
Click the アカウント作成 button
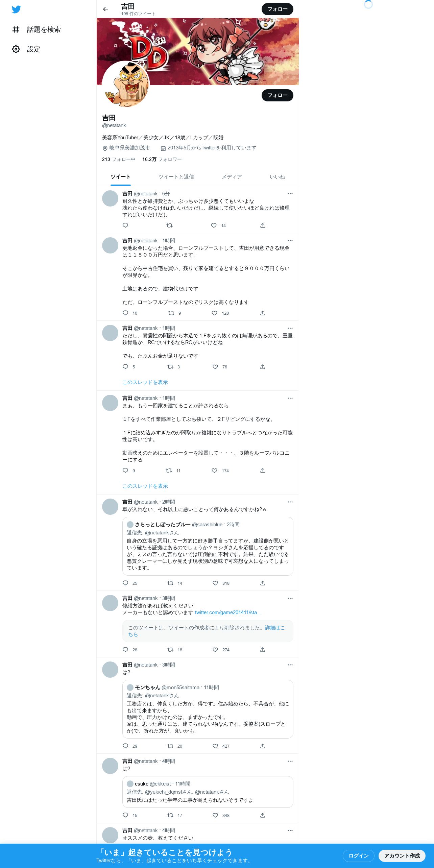[402, 856]
